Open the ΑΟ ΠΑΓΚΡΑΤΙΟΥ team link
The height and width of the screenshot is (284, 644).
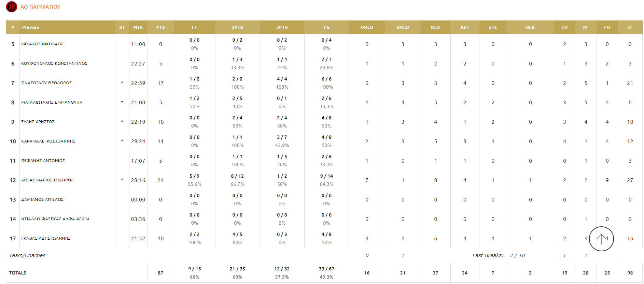pyautogui.click(x=40, y=7)
